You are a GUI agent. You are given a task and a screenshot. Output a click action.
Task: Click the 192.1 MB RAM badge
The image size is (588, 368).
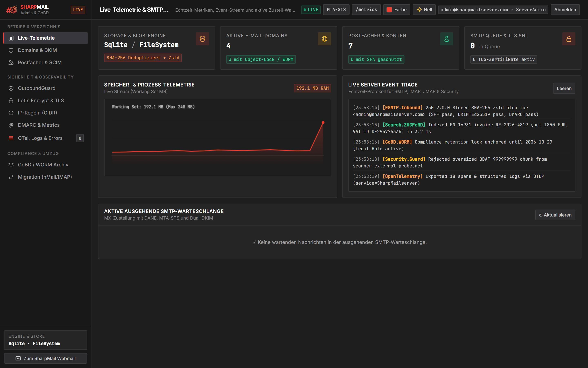[x=312, y=88]
